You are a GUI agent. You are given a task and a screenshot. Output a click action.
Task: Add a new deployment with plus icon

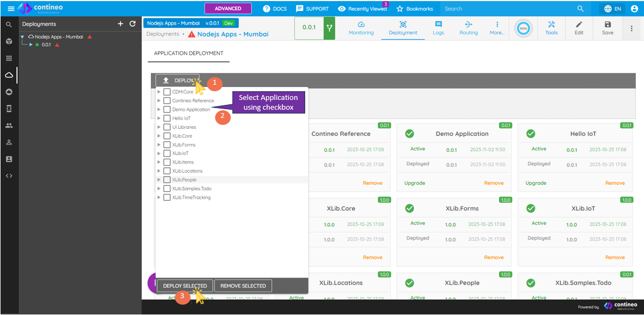pyautogui.click(x=121, y=24)
